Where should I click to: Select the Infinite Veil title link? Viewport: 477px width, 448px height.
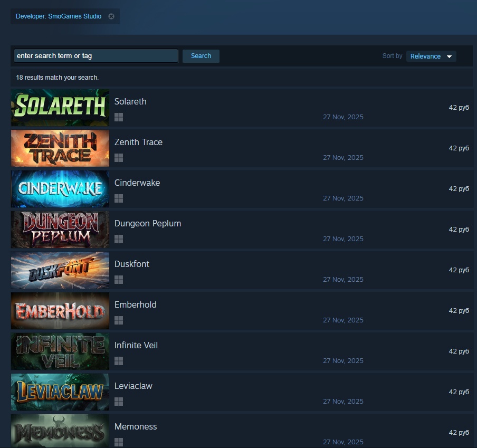136,345
